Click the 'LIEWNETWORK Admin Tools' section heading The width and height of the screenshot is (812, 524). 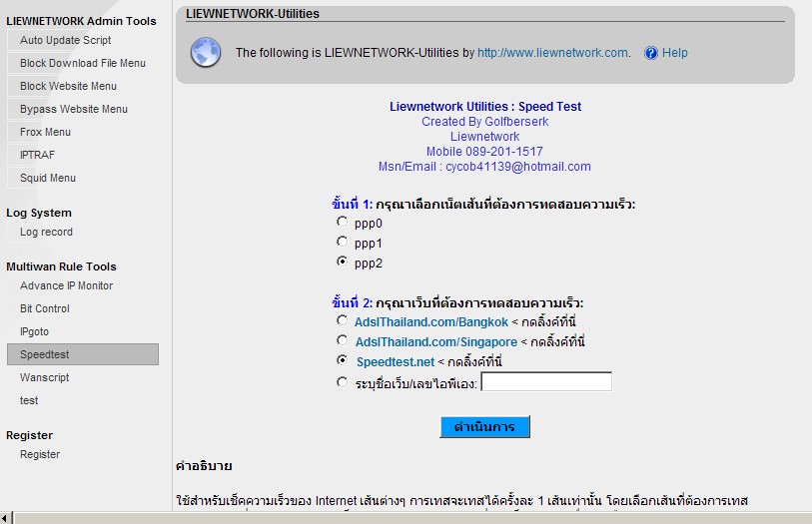click(x=81, y=21)
